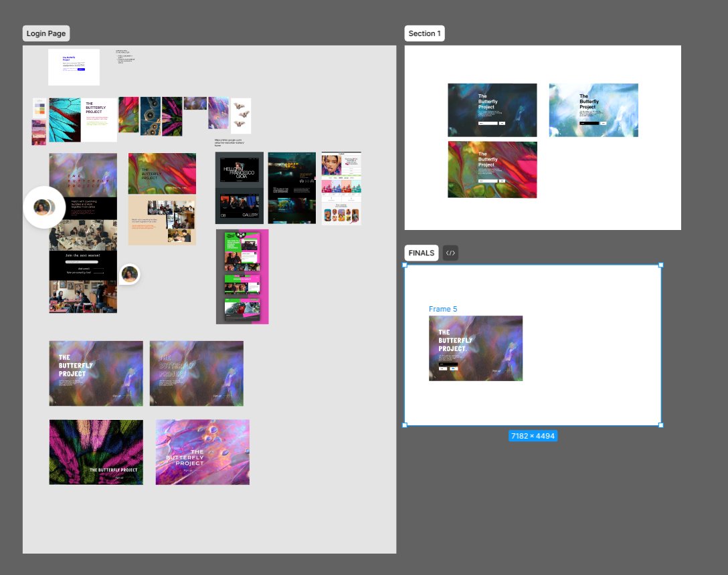This screenshot has width=728, height=575.
Task: Click bottom-right selection handle of FINALS section
Action: (660, 425)
